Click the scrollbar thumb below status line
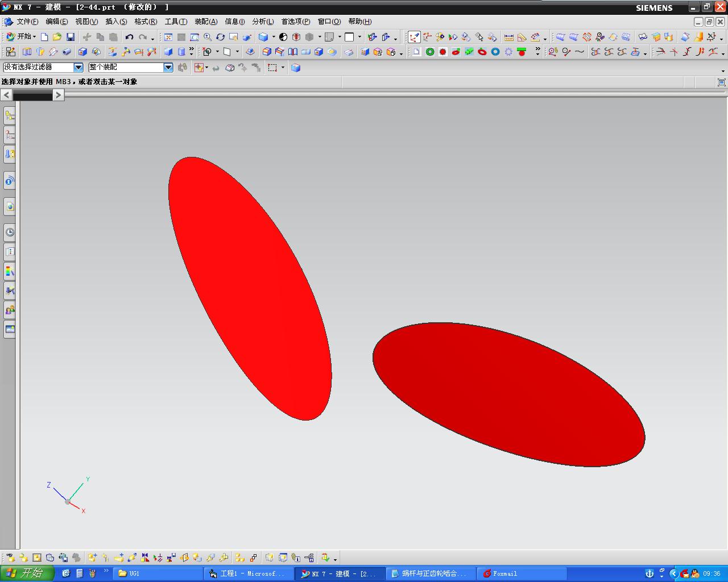The width and height of the screenshot is (728, 582). [x=32, y=95]
